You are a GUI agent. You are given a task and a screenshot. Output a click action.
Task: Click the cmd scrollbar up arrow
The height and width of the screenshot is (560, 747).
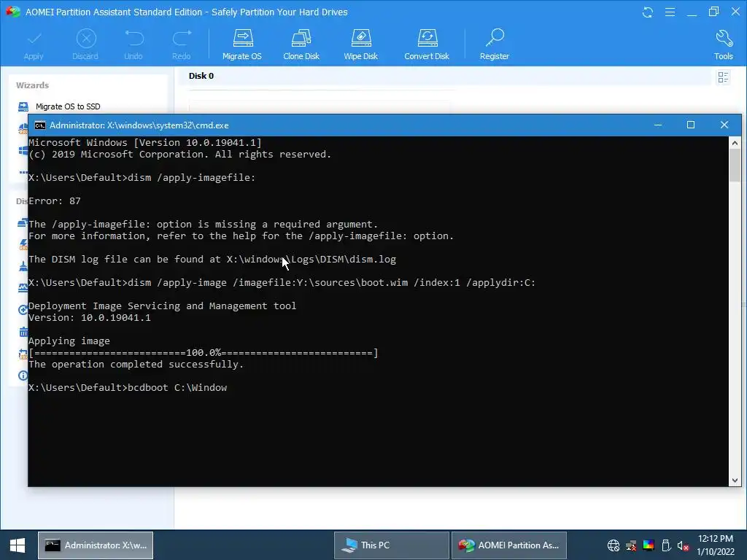tap(735, 142)
